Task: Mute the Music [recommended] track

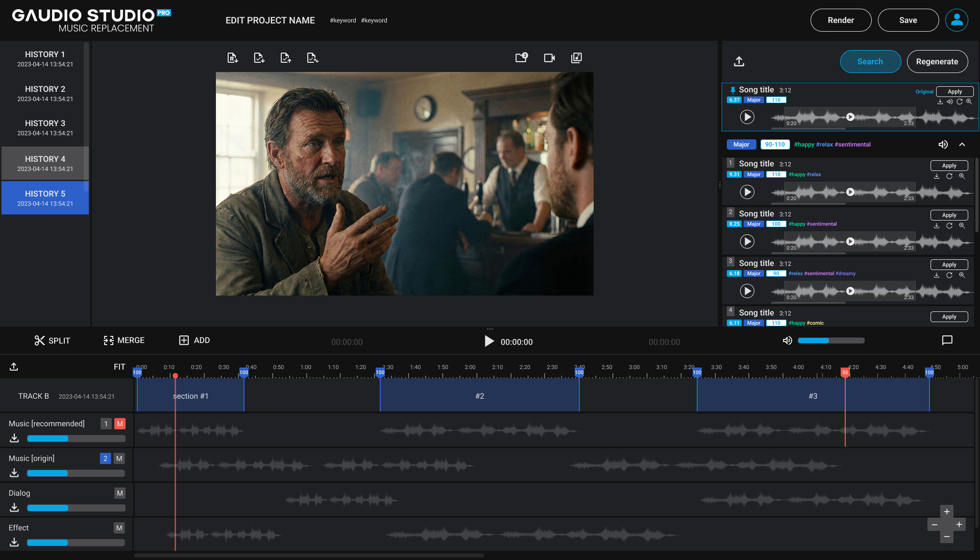Action: pyautogui.click(x=120, y=424)
